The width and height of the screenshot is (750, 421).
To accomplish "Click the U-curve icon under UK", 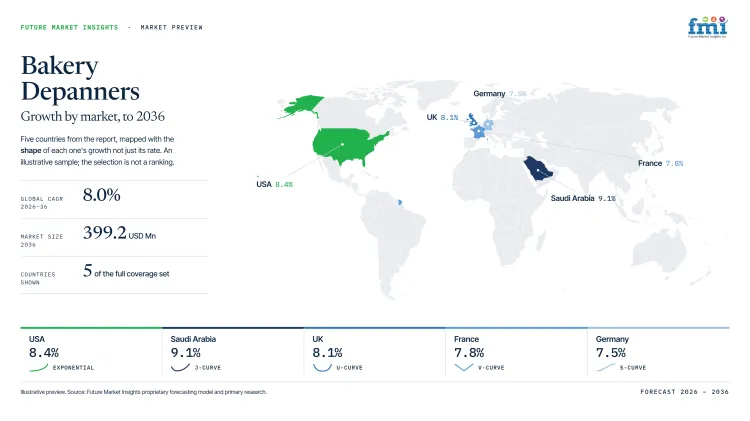I will 322,367.
